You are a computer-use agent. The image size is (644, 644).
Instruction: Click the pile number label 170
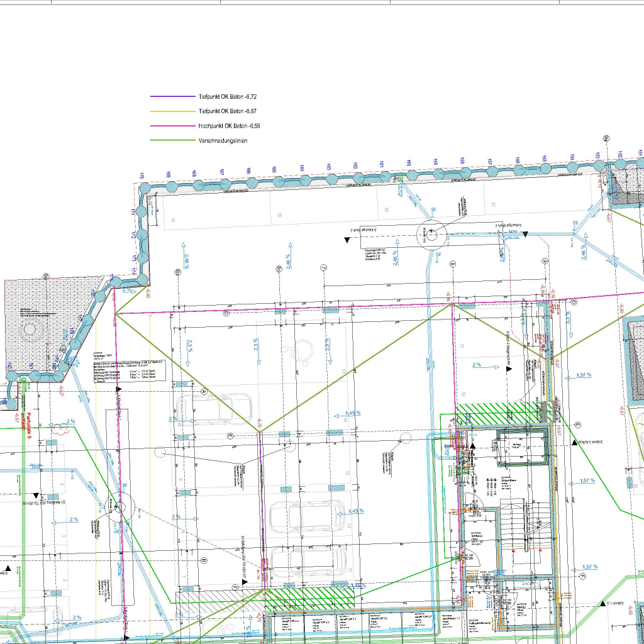(x=142, y=176)
